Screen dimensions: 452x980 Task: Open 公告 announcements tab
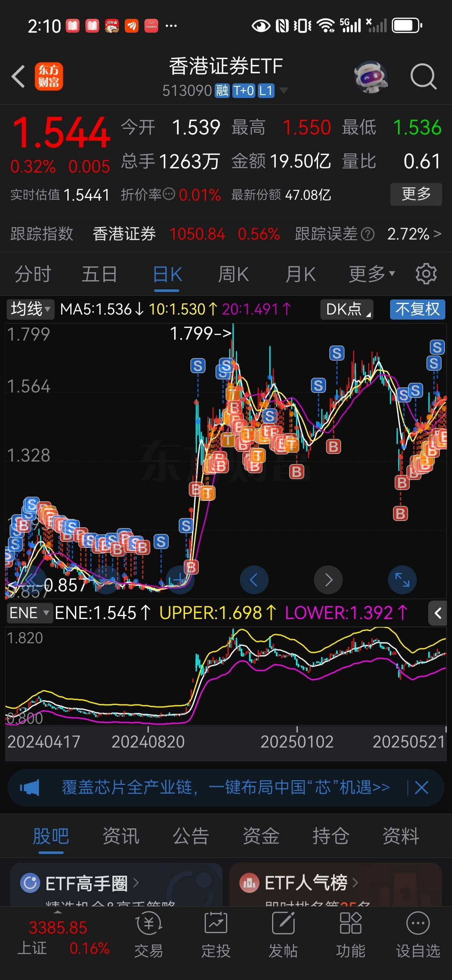coord(191,836)
